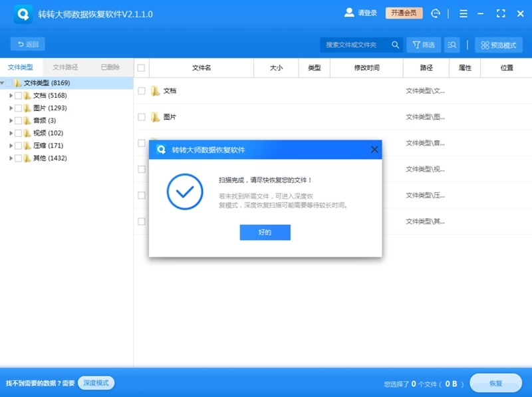Check the checkbox next to 图片 row
The image size is (532, 397).
click(140, 117)
